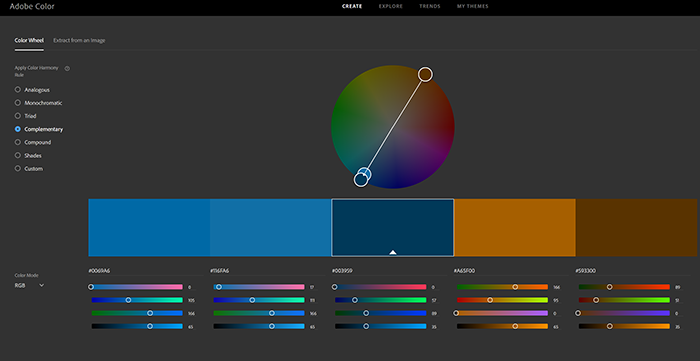Open the RGB color mode dropdown

29,285
